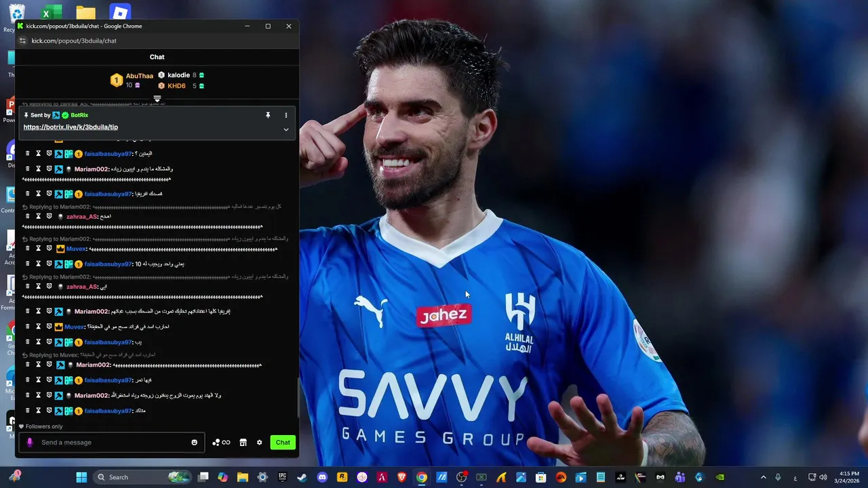Switch to Google Chrome in the taskbar
Screen dimensions: 868x488
point(421,477)
